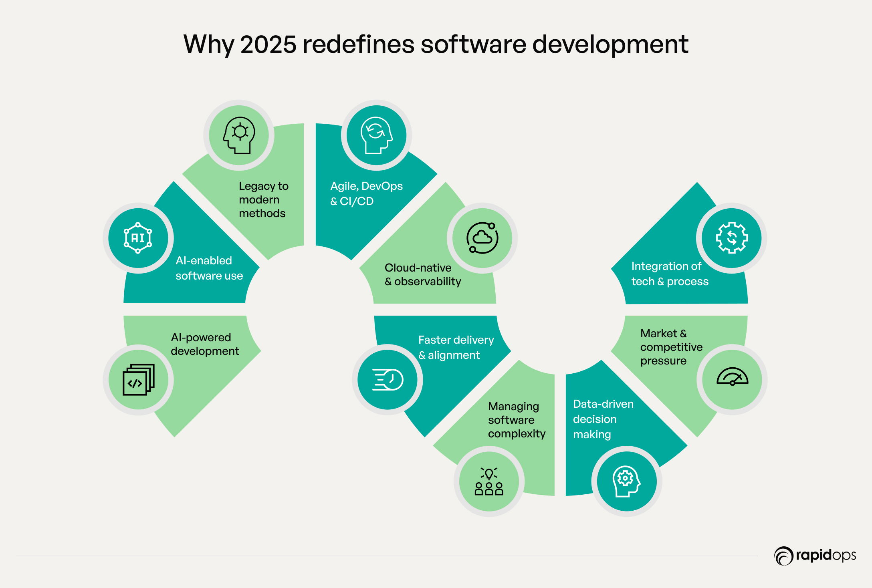
Task: Click 'Cloud-native & observability' label
Action: coord(422,274)
